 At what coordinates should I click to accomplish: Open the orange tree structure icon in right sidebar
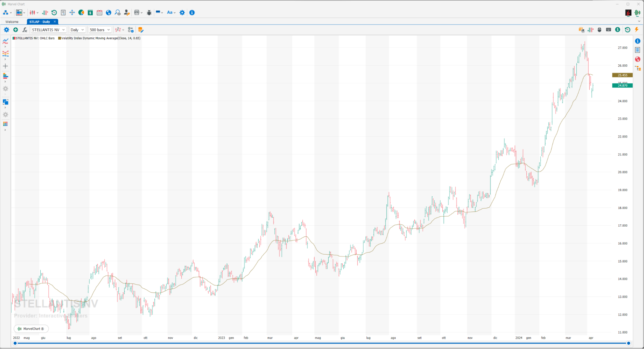pos(638,68)
